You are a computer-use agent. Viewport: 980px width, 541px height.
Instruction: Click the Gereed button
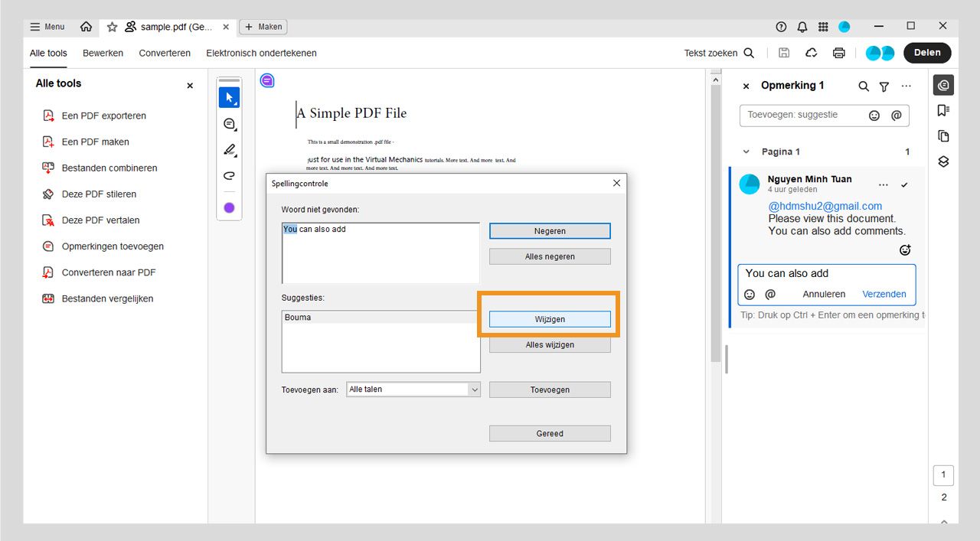pyautogui.click(x=550, y=433)
